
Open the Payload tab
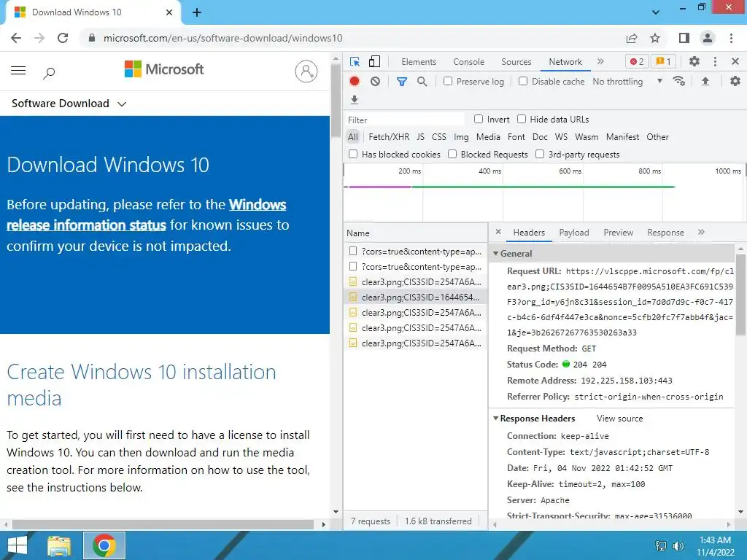click(573, 233)
